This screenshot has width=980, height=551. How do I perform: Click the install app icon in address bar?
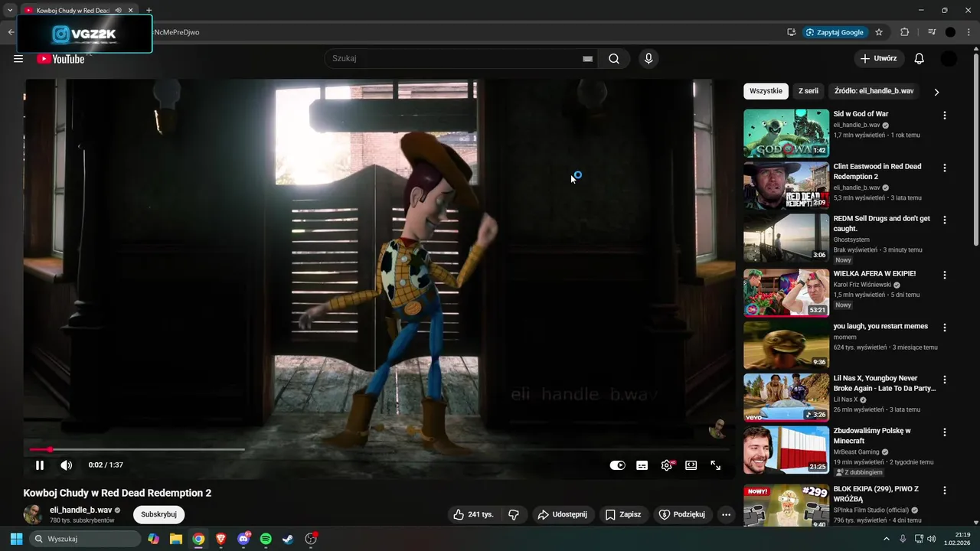(x=791, y=32)
